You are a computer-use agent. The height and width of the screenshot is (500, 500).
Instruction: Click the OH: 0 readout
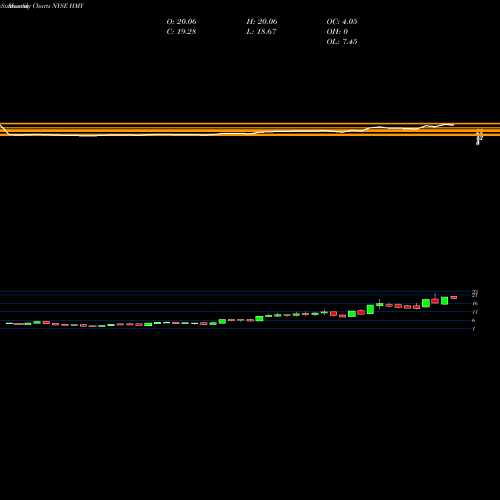click(337, 32)
